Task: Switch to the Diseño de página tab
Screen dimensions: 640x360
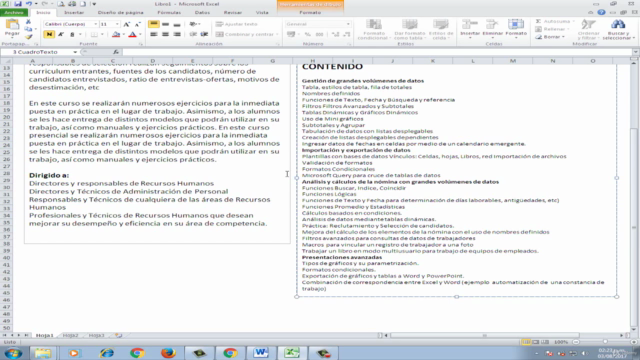Action: [x=120, y=13]
